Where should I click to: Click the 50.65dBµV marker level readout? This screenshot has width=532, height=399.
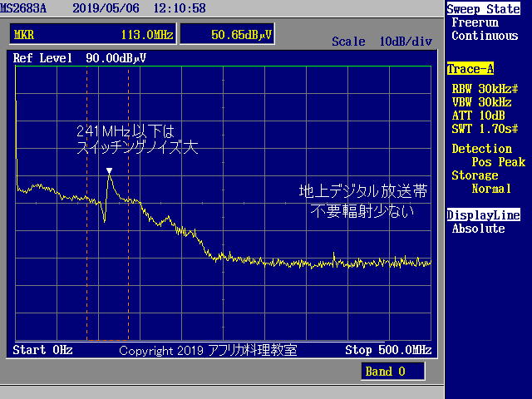click(227, 34)
